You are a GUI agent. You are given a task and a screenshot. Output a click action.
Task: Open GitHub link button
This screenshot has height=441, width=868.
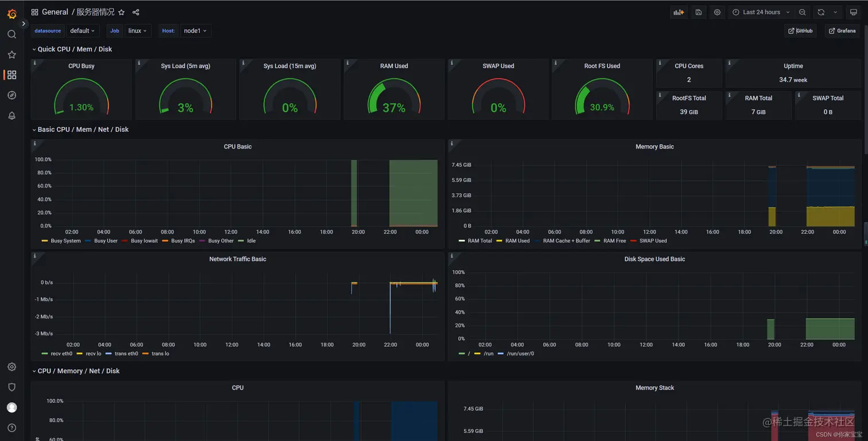800,31
